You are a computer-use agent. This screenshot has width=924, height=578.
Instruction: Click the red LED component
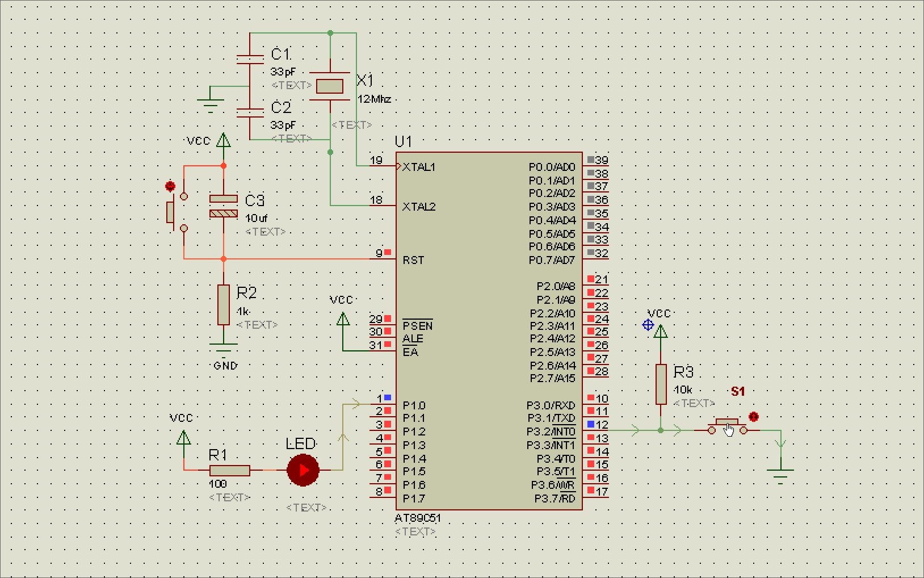click(x=303, y=470)
